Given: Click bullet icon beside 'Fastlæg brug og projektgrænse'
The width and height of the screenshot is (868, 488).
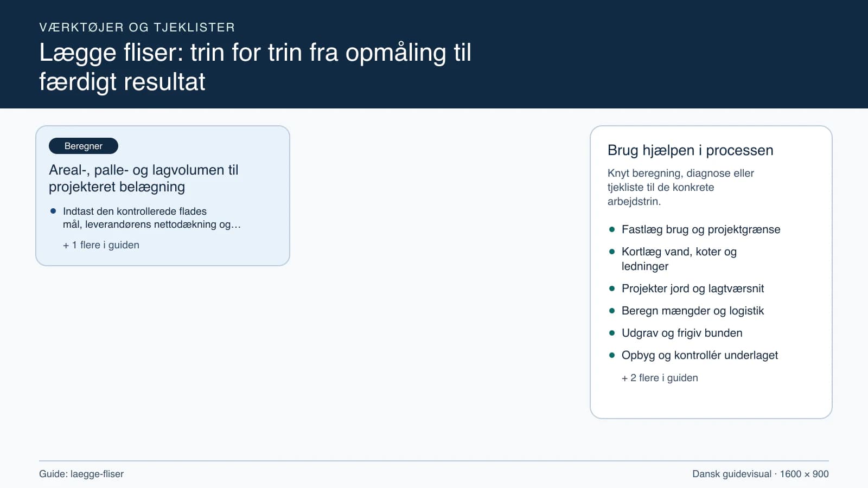Looking at the screenshot, I should [x=612, y=229].
